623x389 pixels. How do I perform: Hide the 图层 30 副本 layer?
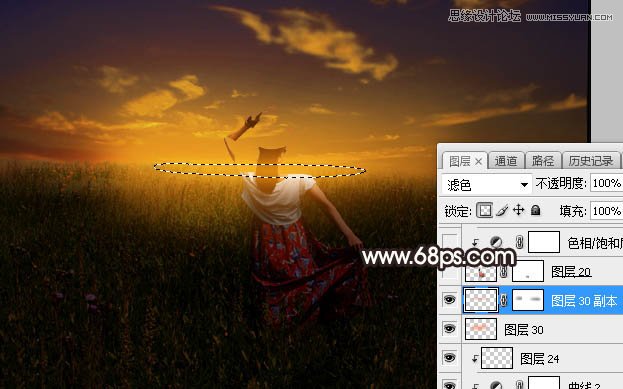(449, 300)
